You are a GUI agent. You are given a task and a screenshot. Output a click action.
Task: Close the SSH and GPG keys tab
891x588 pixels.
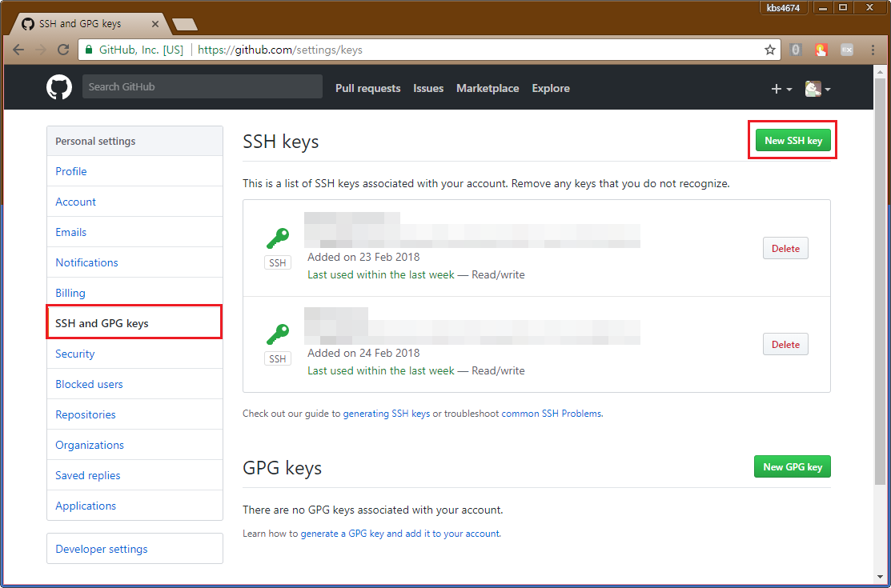pos(155,24)
